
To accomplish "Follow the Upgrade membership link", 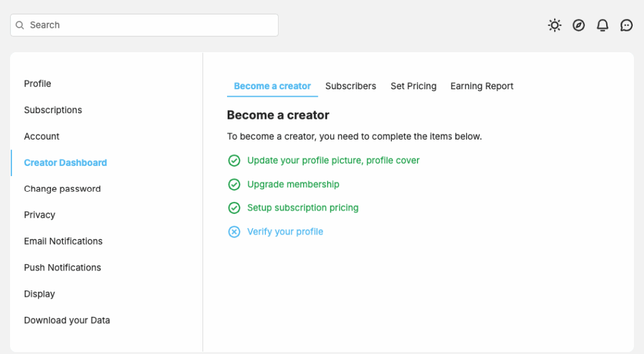I will pyautogui.click(x=293, y=184).
